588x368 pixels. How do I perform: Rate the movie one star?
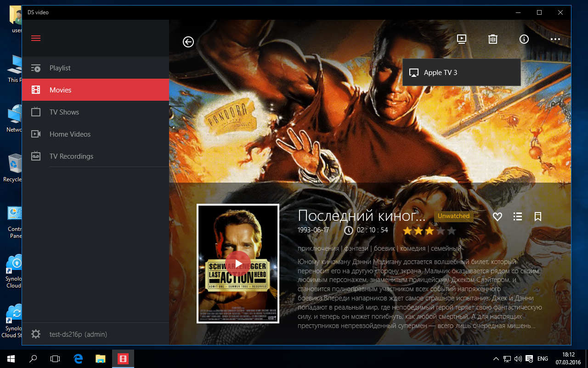(x=407, y=230)
